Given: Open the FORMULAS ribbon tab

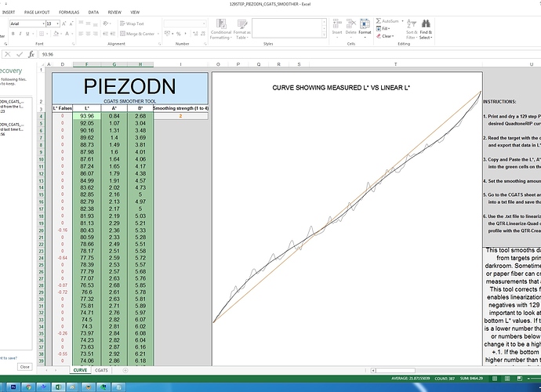Looking at the screenshot, I should (70, 13).
